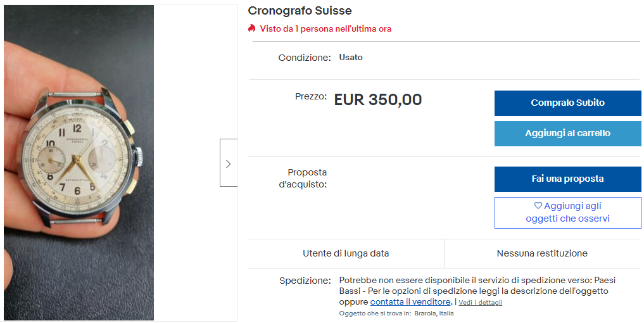Image resolution: width=644 pixels, height=323 pixels.
Task: Click the Brarola, Italia location text
Action: click(434, 313)
